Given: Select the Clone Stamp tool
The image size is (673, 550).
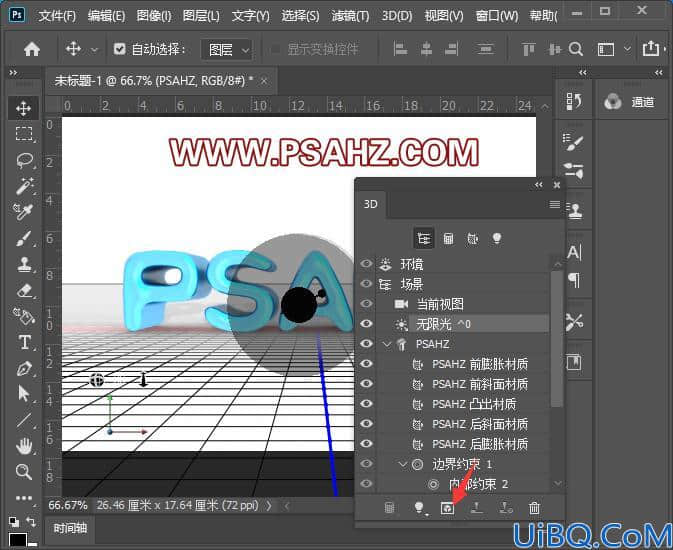Looking at the screenshot, I should click(x=24, y=264).
